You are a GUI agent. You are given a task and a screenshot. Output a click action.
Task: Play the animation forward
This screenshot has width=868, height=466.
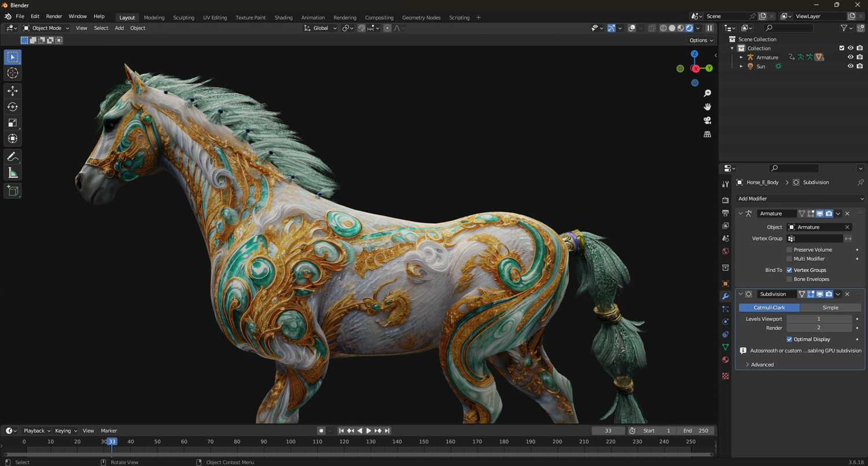click(x=369, y=431)
